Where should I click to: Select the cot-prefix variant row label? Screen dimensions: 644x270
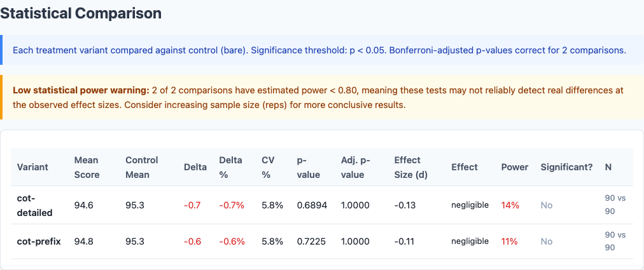coord(39,241)
